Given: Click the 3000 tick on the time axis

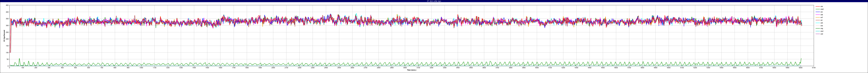Looking at the screenshot, I should click(x=405, y=68).
